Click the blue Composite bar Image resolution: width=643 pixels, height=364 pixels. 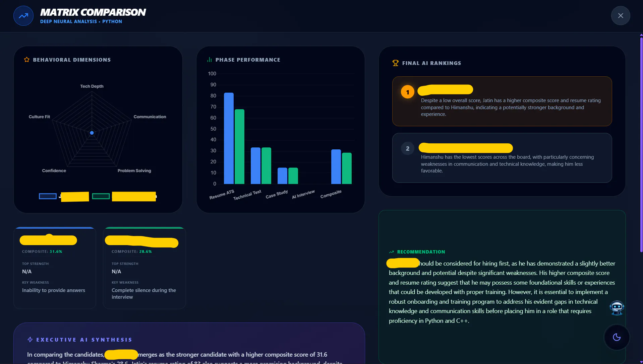(336, 167)
